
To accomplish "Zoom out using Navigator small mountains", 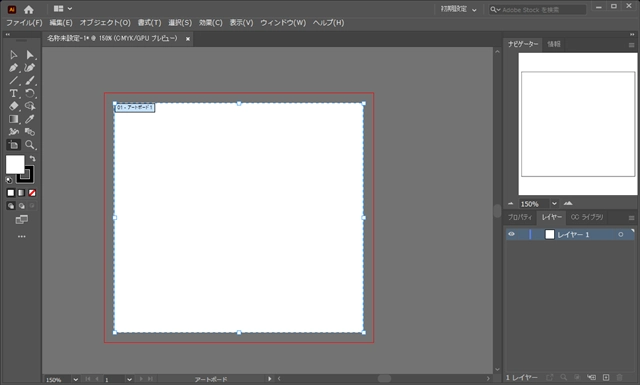I will (x=511, y=203).
